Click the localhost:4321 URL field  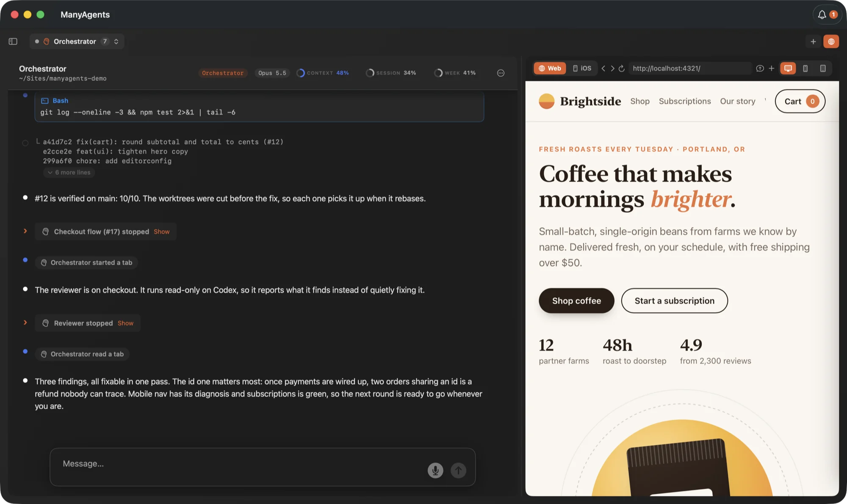point(689,69)
